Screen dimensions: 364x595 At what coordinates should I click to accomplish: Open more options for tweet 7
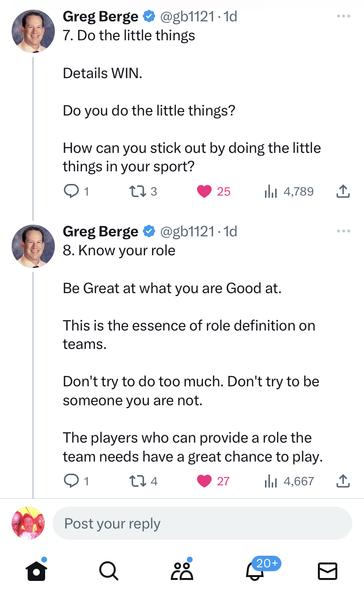(343, 17)
